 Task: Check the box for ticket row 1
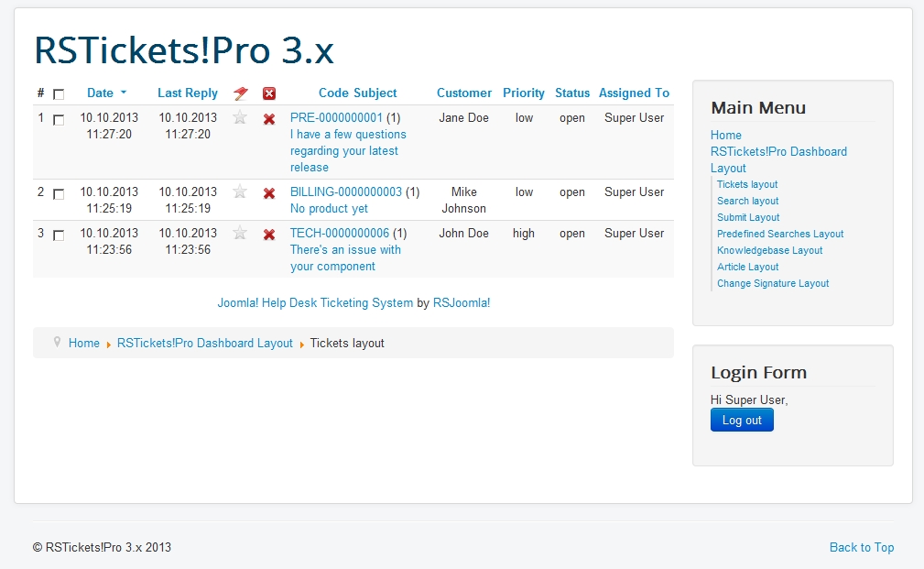tap(59, 120)
